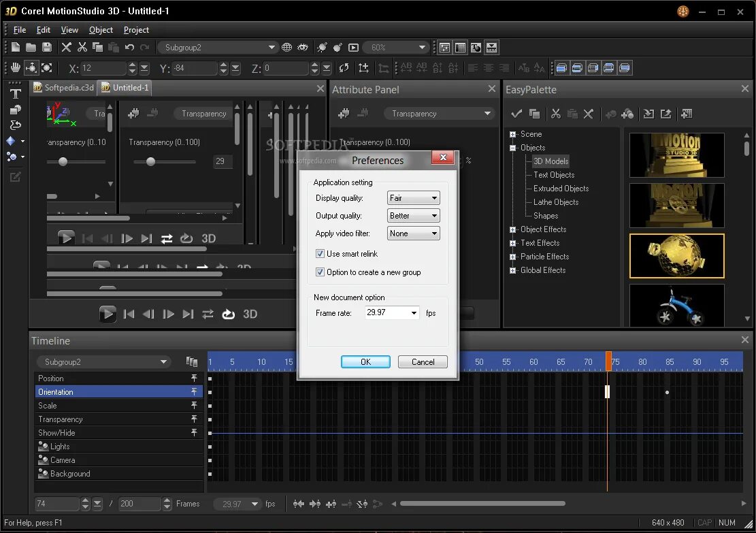Expand the Object Effects tree node
Screen dimensions: 756x533
513,229
